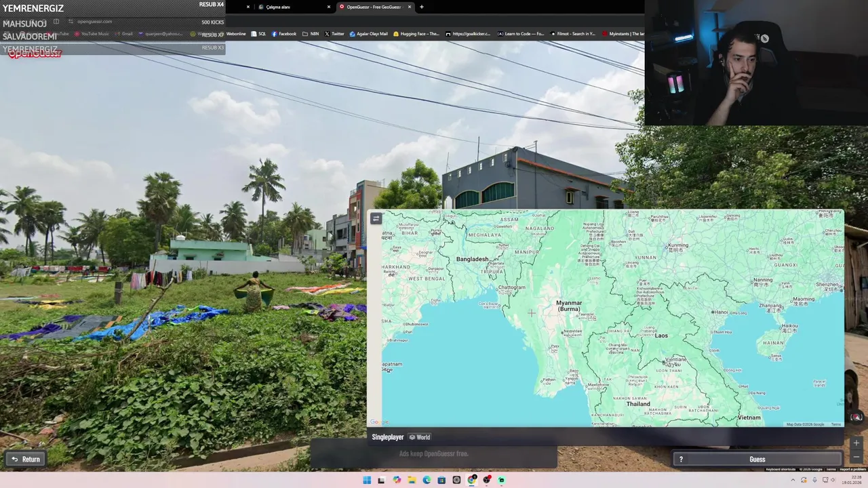Click Bangladesh label on the map
868x488 pixels.
[472, 259]
